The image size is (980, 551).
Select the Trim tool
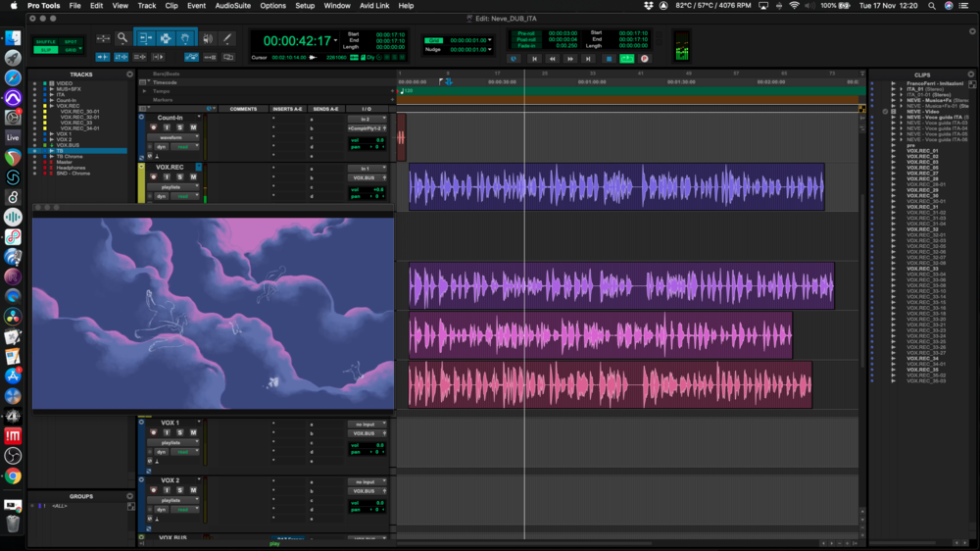click(146, 38)
